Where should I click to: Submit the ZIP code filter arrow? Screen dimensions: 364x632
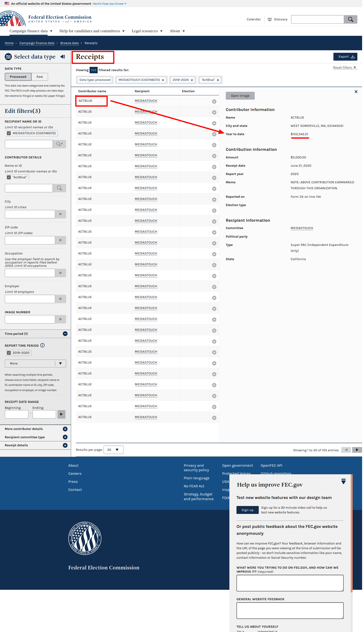(x=60, y=240)
